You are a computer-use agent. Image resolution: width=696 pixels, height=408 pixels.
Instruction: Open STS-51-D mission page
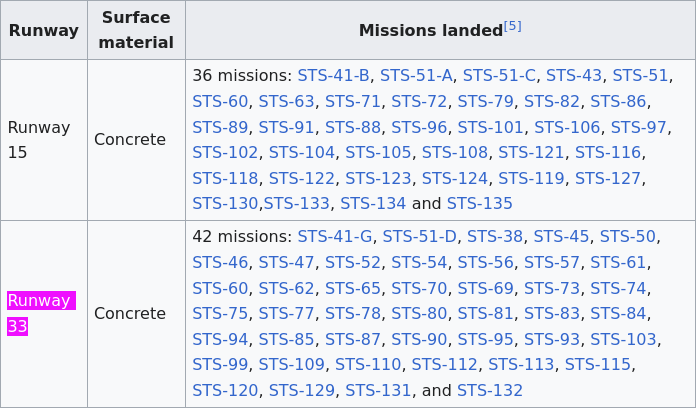pyautogui.click(x=419, y=237)
